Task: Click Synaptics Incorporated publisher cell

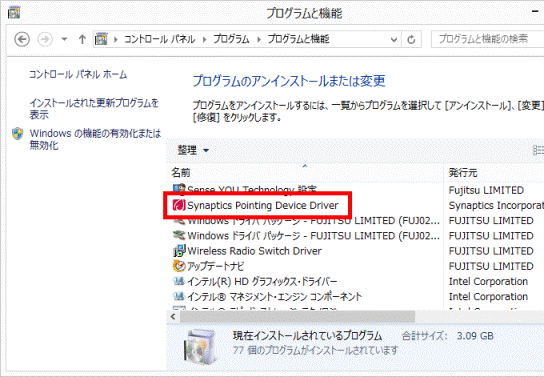Action: click(496, 205)
